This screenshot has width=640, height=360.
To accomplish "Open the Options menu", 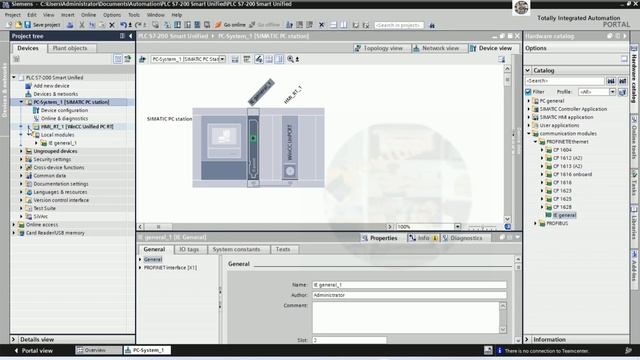I will tap(112, 15).
